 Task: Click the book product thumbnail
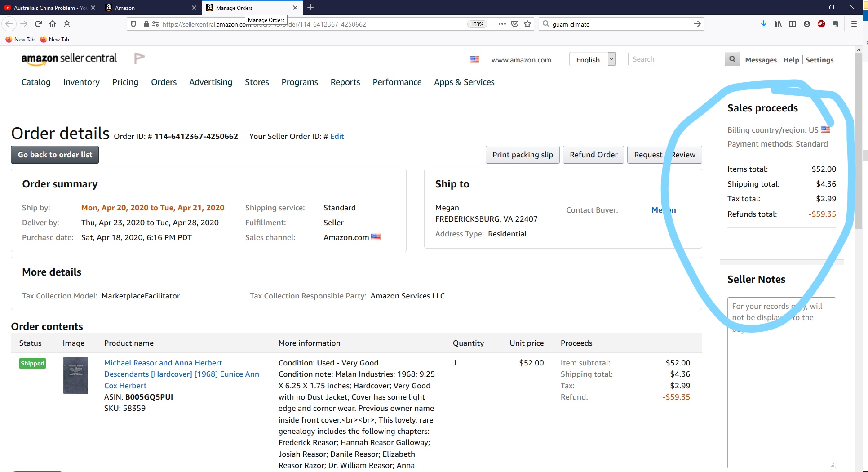click(75, 375)
